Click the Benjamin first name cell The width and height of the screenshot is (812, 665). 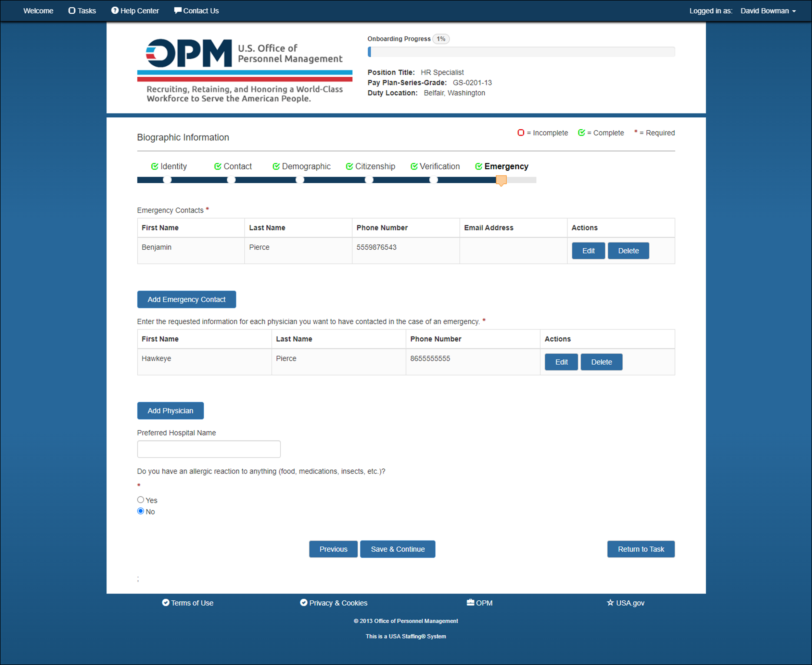[191, 251]
